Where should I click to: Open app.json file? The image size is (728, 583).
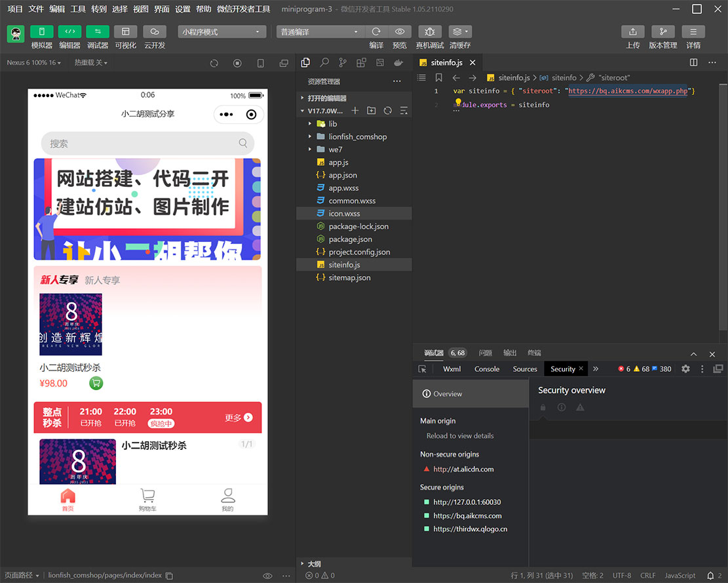pyautogui.click(x=354, y=175)
